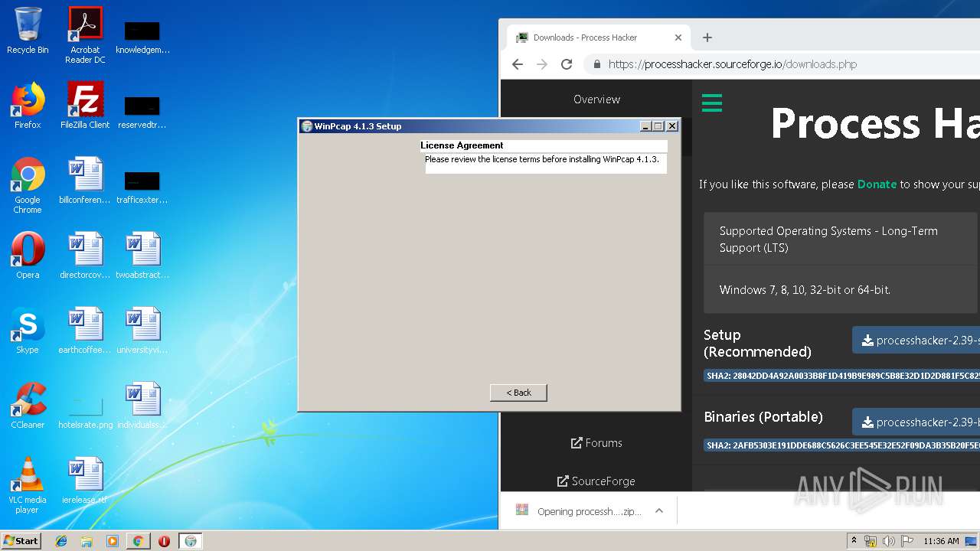The height and width of the screenshot is (551, 980).
Task: Open Opera from the taskbar
Action: tap(164, 541)
